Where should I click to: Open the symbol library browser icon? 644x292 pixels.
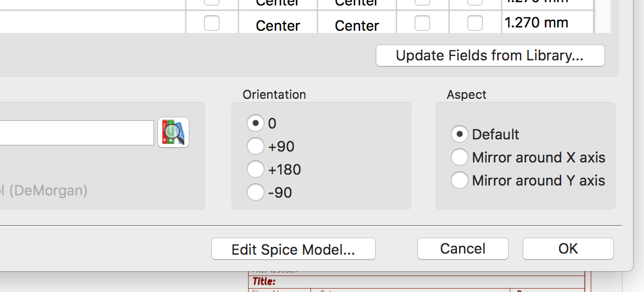(173, 132)
